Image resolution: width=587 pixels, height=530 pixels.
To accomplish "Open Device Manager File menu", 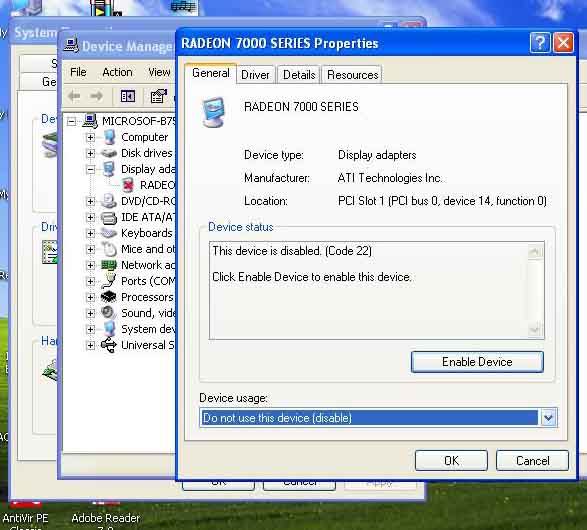I will 78,72.
